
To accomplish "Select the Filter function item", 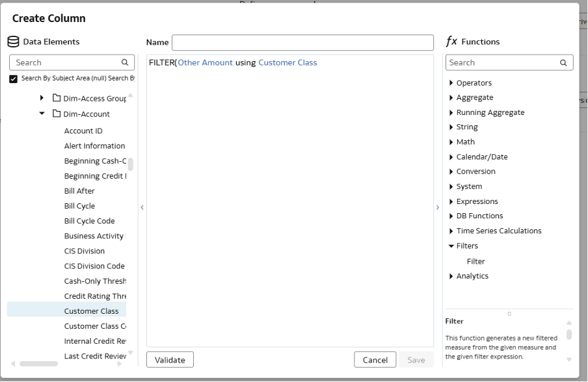I will click(475, 261).
